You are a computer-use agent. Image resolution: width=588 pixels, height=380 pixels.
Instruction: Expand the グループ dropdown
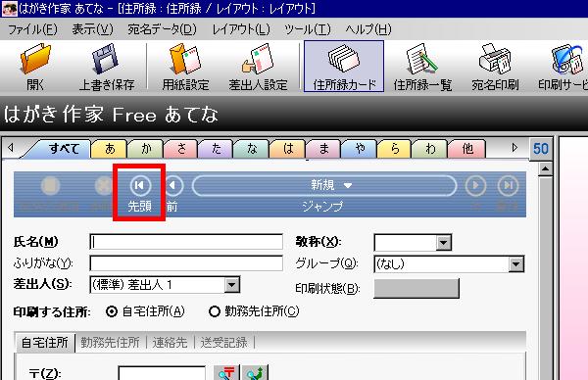click(x=516, y=264)
